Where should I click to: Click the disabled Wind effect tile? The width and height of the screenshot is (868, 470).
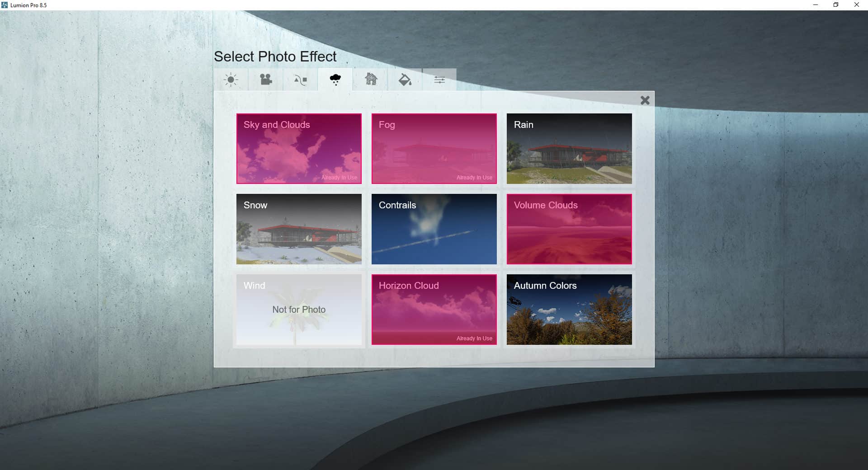299,310
